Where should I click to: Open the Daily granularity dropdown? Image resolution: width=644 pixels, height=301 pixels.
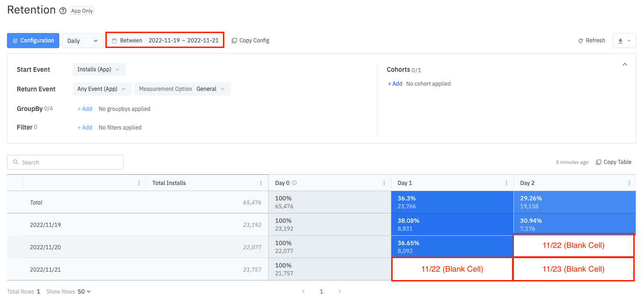[83, 41]
